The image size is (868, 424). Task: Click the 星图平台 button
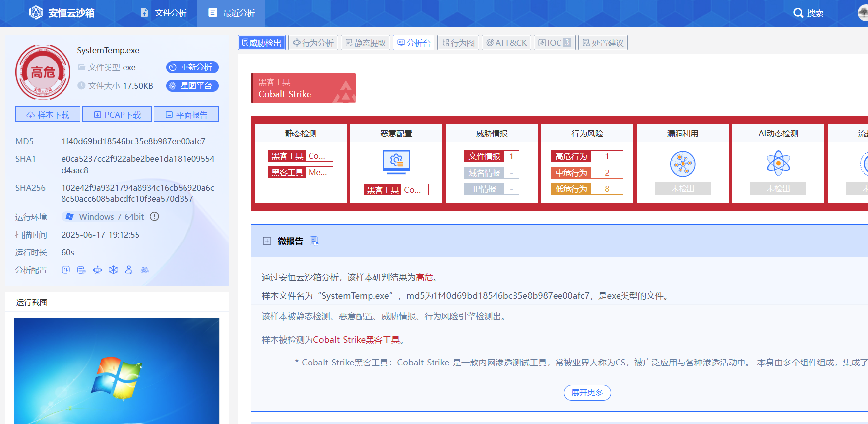coord(192,86)
